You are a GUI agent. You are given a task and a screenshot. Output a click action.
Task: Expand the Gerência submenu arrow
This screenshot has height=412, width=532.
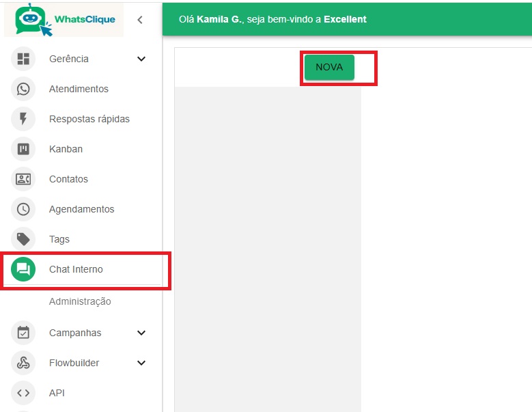141,59
